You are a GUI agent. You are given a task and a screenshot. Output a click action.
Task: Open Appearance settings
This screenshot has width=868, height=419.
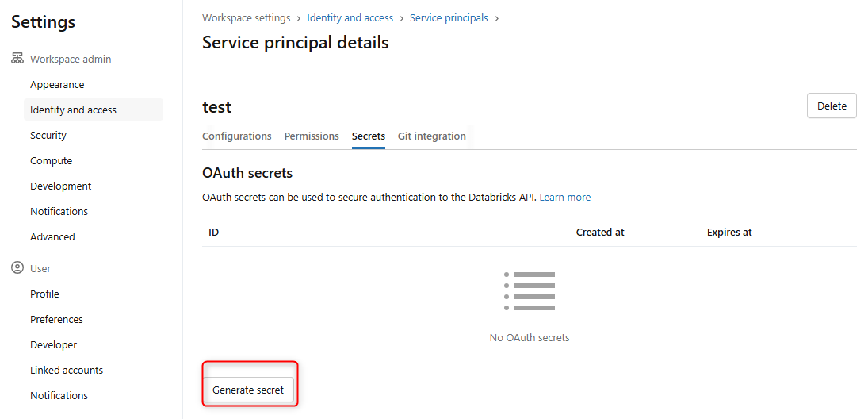click(57, 85)
